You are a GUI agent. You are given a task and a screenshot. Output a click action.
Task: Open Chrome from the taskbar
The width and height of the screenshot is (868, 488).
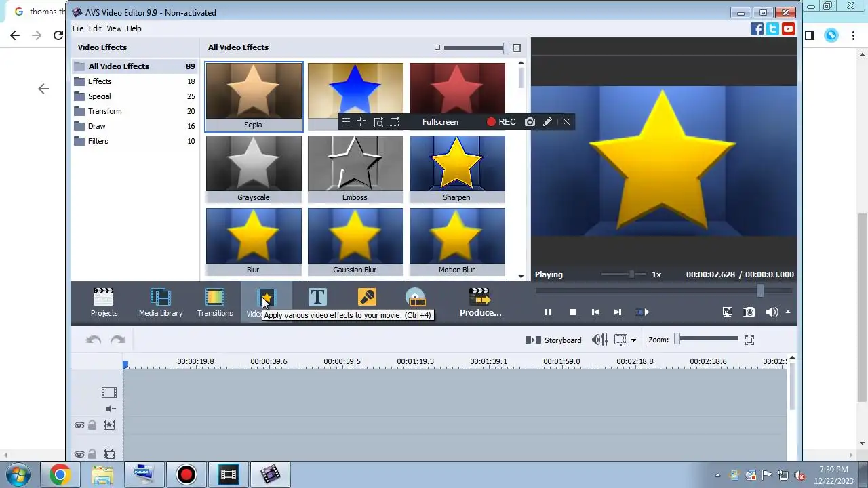click(x=60, y=475)
